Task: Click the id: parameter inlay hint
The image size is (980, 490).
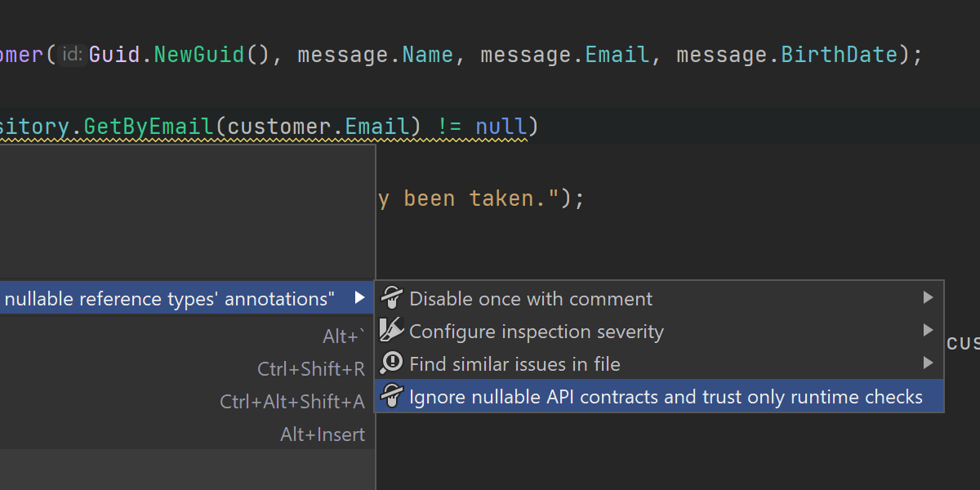Action: [x=72, y=56]
